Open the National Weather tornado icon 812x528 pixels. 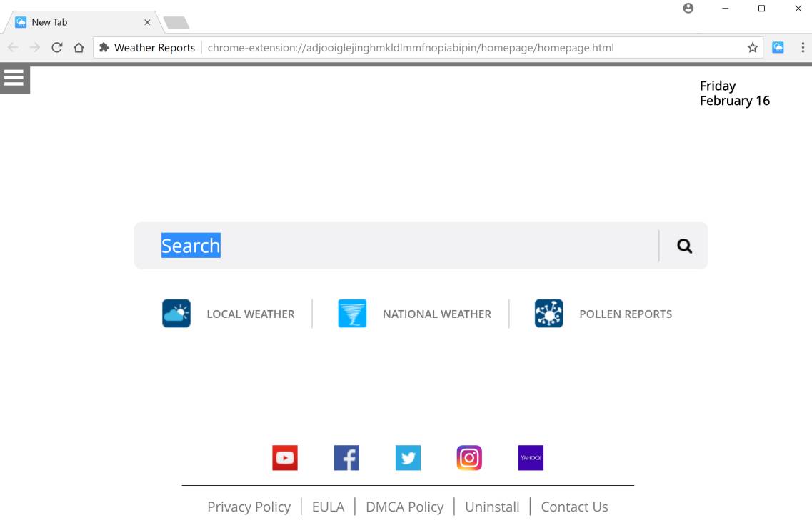point(351,313)
